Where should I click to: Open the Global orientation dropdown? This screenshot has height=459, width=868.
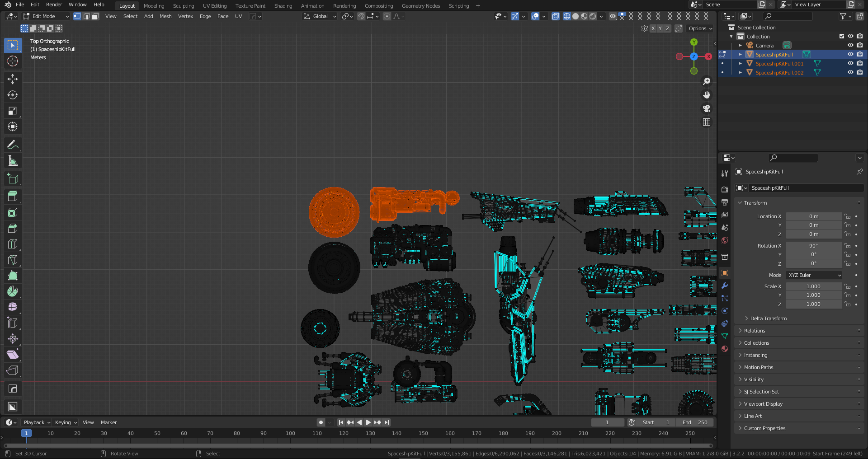coord(320,16)
